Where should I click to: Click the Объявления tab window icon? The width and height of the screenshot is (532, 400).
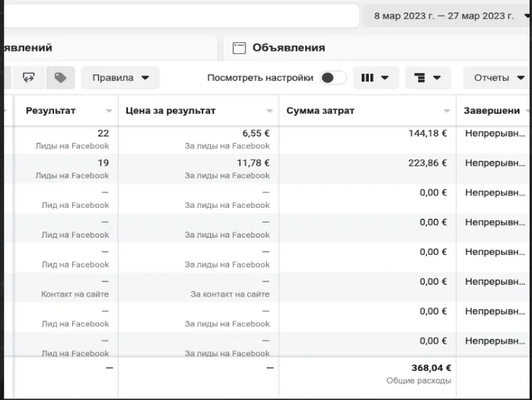click(239, 48)
